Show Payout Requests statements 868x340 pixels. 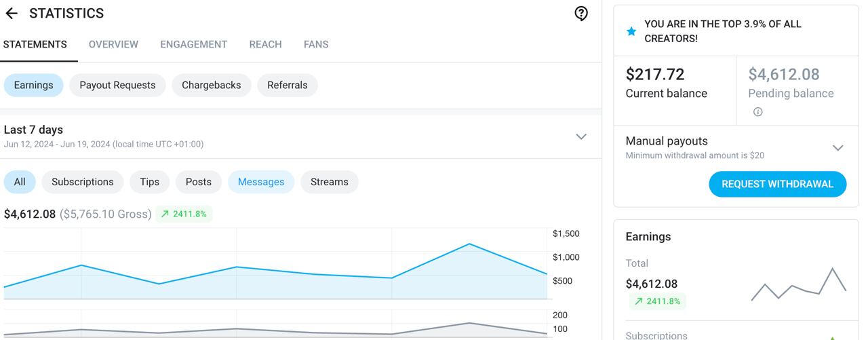[117, 86]
